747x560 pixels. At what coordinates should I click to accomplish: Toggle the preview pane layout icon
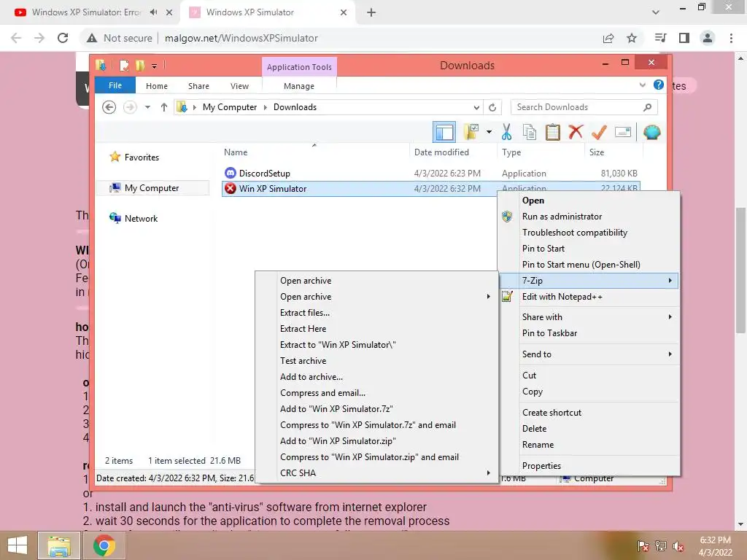(x=444, y=132)
